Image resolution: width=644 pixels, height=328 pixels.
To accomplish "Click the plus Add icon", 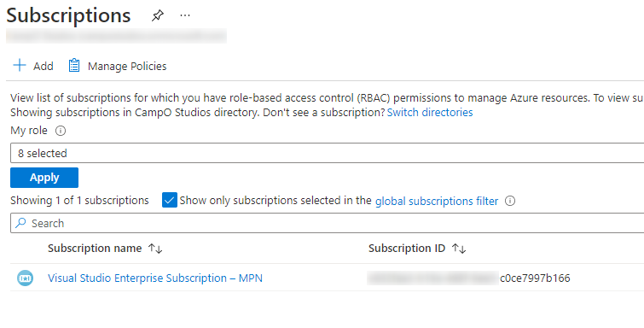I will pos(20,66).
